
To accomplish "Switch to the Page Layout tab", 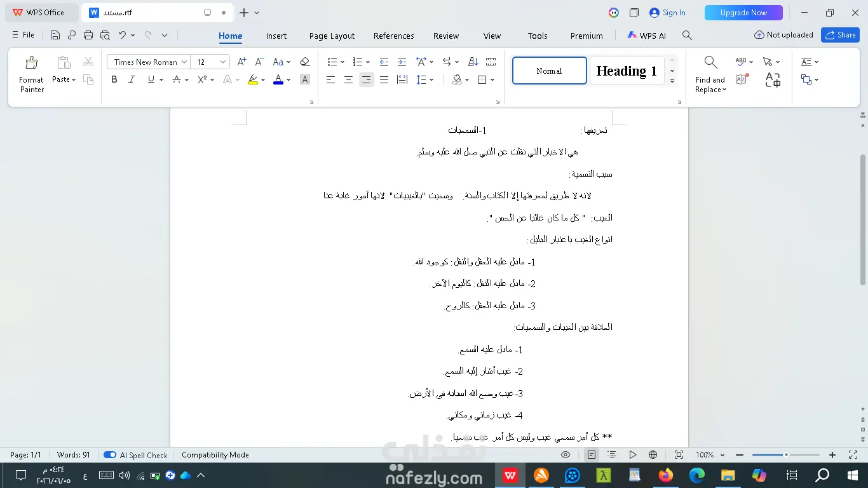I will (332, 36).
